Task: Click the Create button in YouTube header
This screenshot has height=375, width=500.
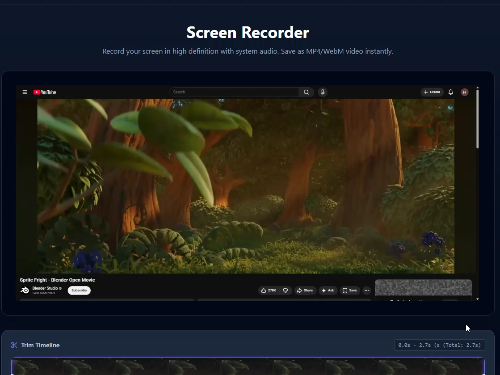Action: tap(432, 92)
